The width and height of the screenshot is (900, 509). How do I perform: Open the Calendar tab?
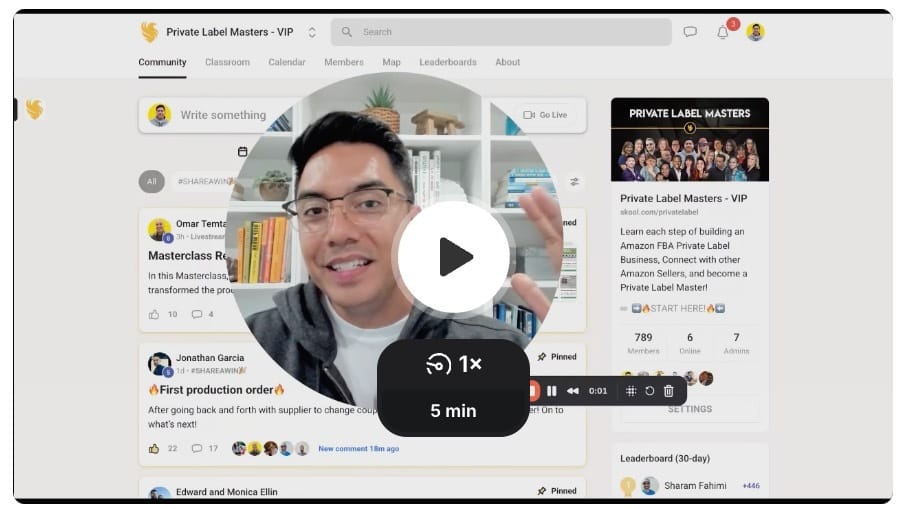pyautogui.click(x=286, y=62)
